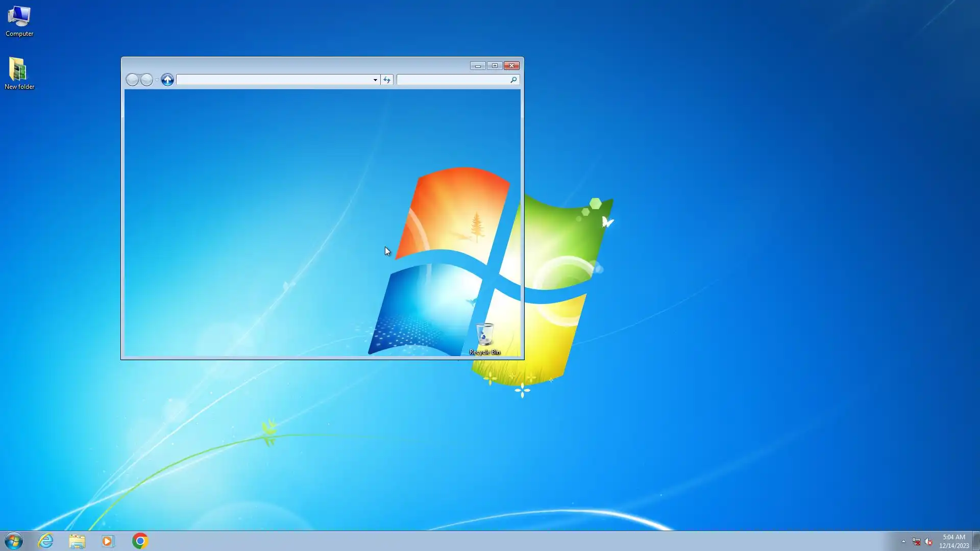Show hidden system tray icons
The height and width of the screenshot is (551, 980).
(x=903, y=541)
